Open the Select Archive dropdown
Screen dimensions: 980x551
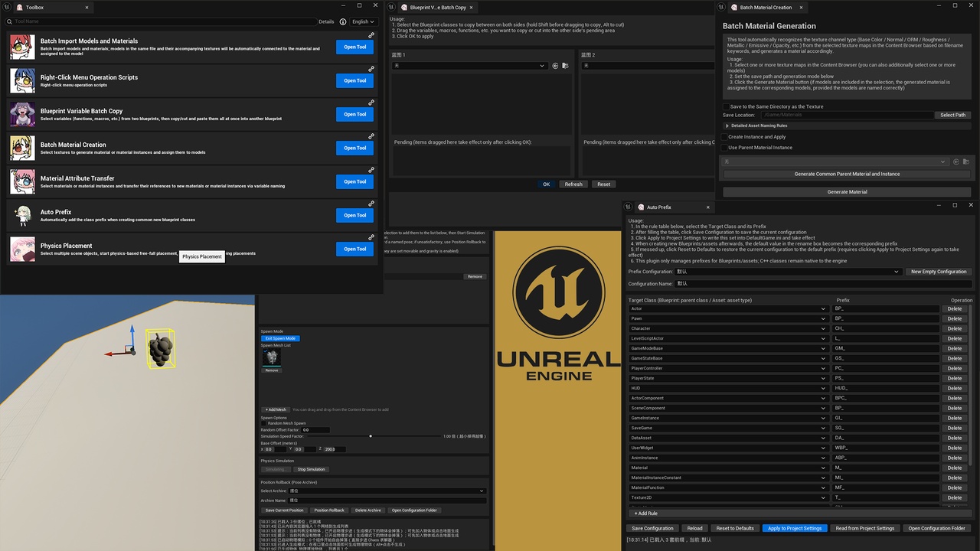387,491
